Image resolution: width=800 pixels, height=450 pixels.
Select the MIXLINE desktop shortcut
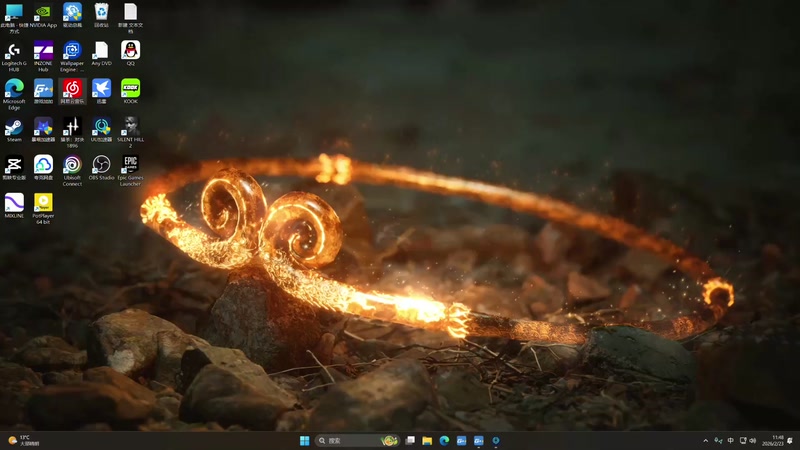tap(14, 206)
